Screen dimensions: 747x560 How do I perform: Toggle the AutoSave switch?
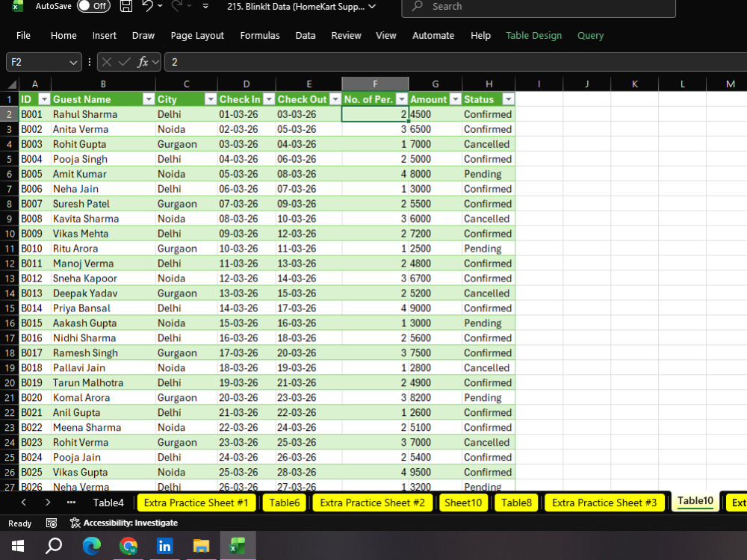point(94,6)
